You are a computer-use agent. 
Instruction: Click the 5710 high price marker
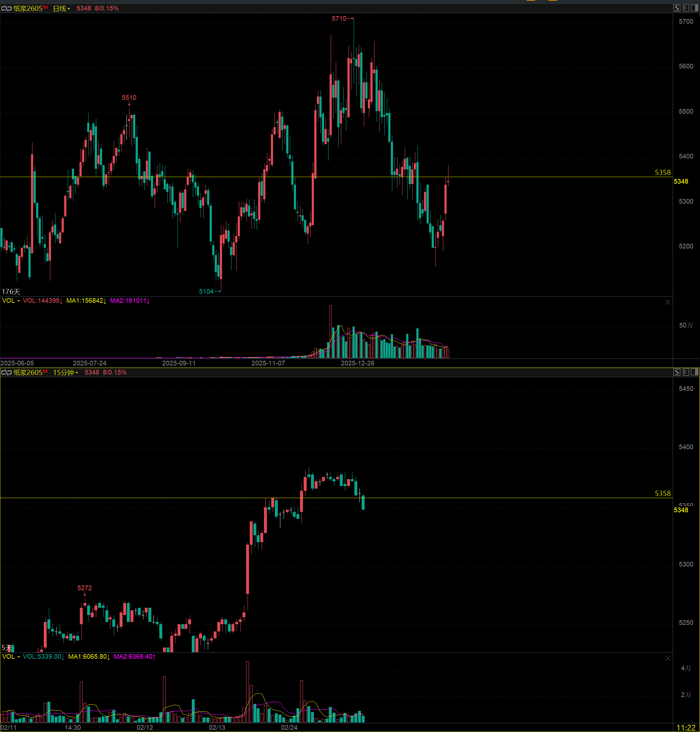point(339,18)
